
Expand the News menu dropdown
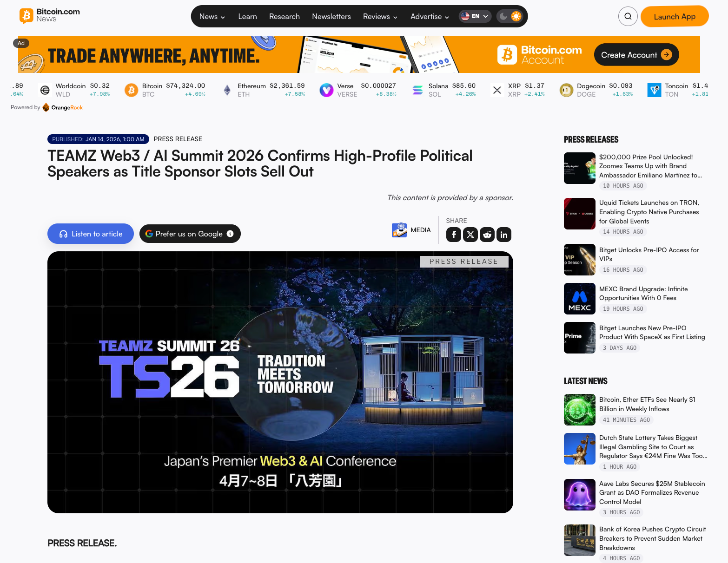[x=212, y=17]
